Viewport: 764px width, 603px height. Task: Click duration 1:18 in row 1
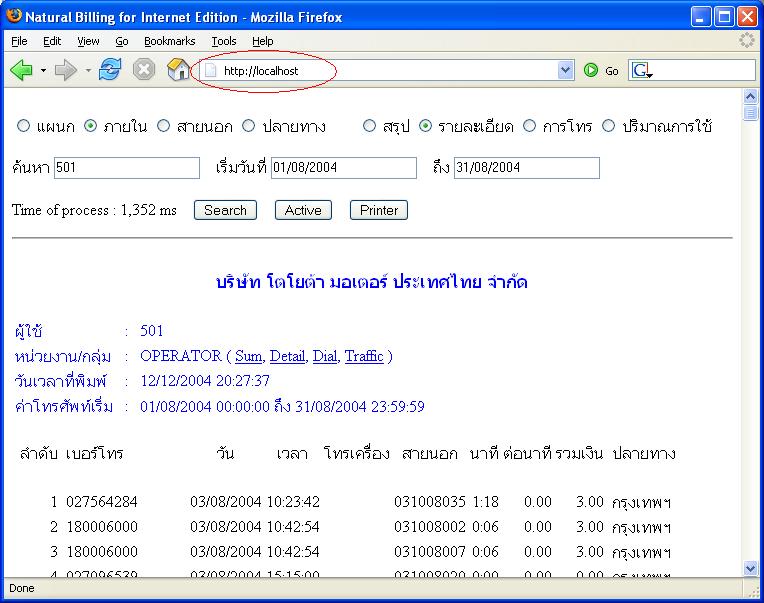(x=486, y=502)
